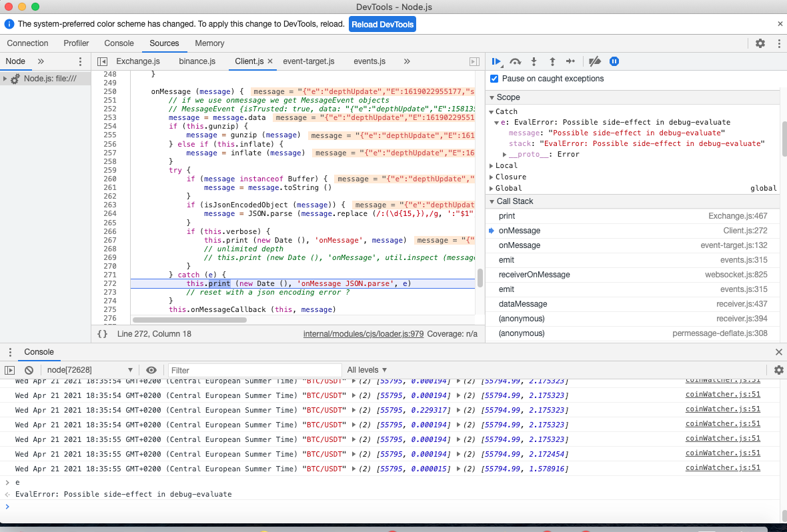Clear the console with the prohibition icon
This screenshot has height=532, width=787.
click(28, 369)
